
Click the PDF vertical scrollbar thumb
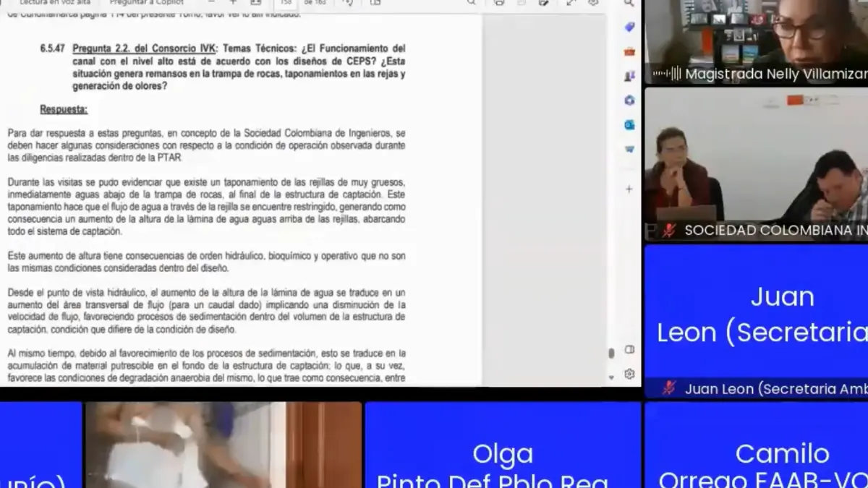coord(611,353)
